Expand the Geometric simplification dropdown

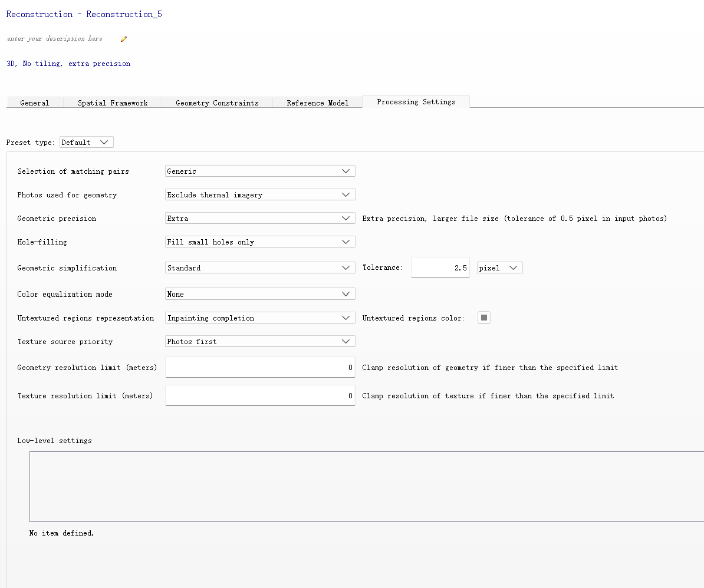tap(260, 267)
